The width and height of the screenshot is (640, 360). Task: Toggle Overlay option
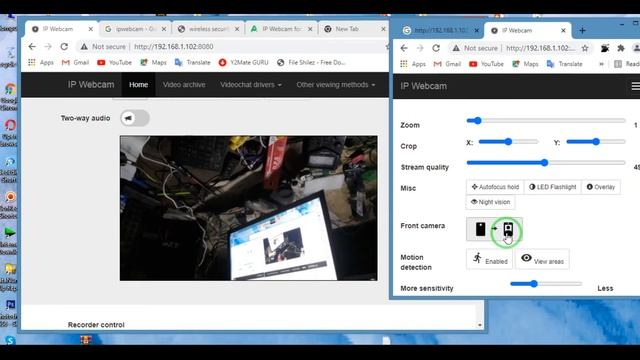[x=601, y=187]
